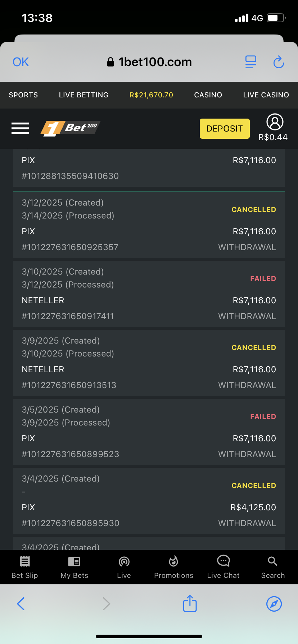298x644 pixels.
Task: Tap the 1Bet100 logo
Action: [x=70, y=128]
